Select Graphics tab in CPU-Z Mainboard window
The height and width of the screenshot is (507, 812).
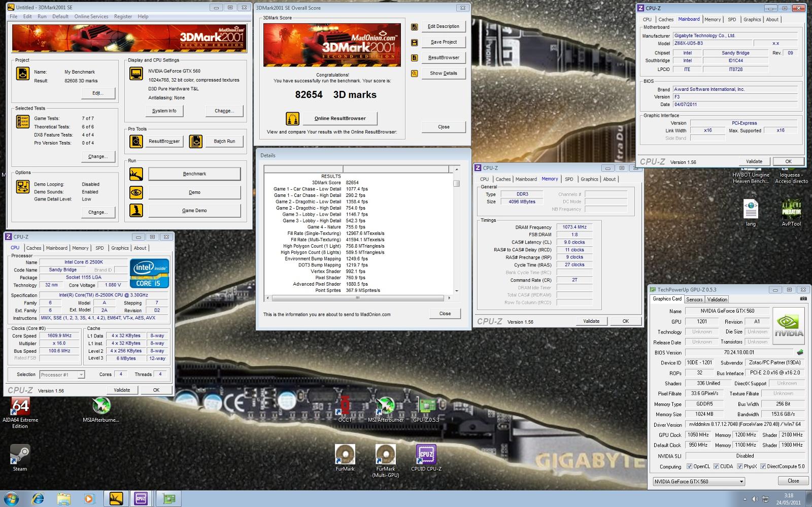point(752,20)
